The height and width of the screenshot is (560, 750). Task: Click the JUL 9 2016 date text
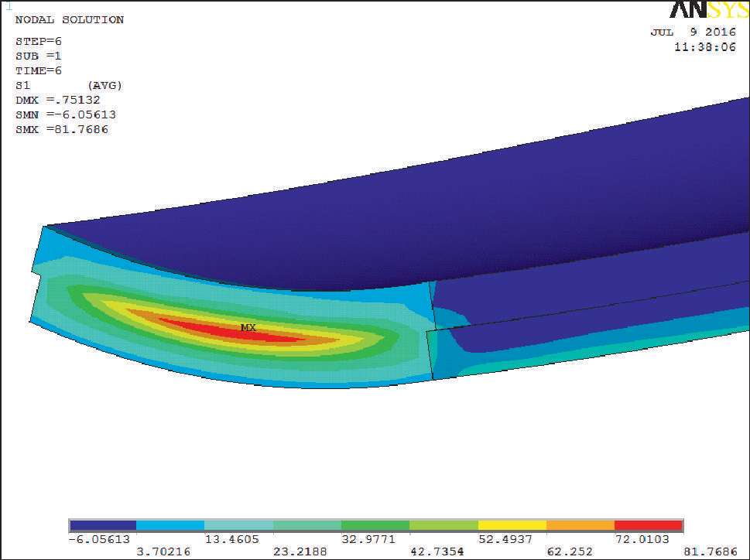(x=693, y=32)
